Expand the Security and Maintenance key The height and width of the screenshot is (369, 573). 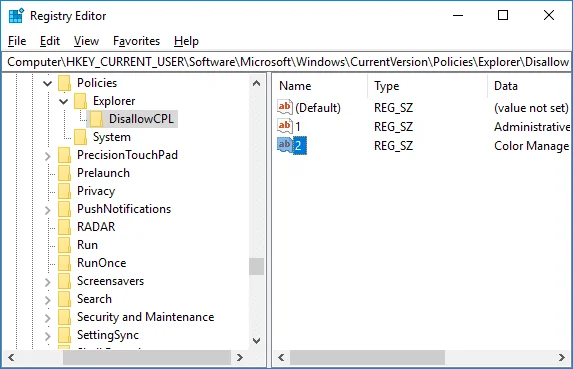pos(48,318)
